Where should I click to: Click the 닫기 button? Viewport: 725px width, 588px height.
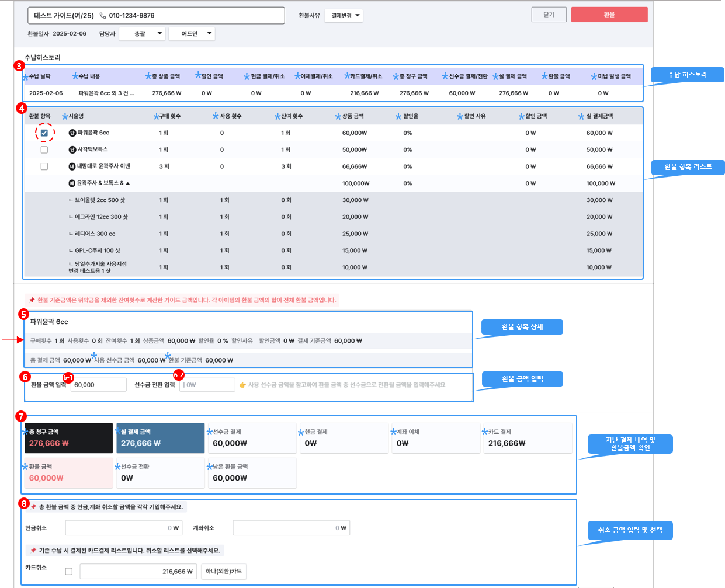[x=549, y=15]
